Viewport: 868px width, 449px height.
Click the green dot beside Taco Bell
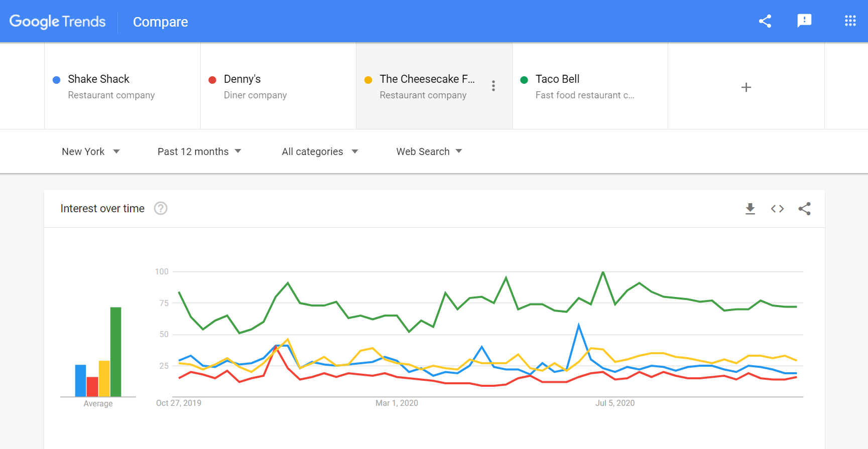(524, 79)
